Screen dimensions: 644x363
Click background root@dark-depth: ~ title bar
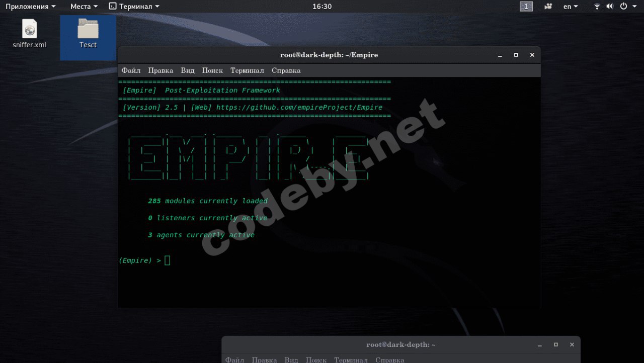pos(401,344)
